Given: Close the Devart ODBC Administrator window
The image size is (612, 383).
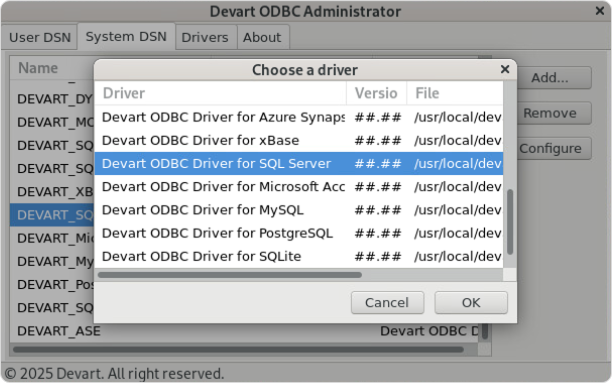Looking at the screenshot, I should click(x=600, y=11).
